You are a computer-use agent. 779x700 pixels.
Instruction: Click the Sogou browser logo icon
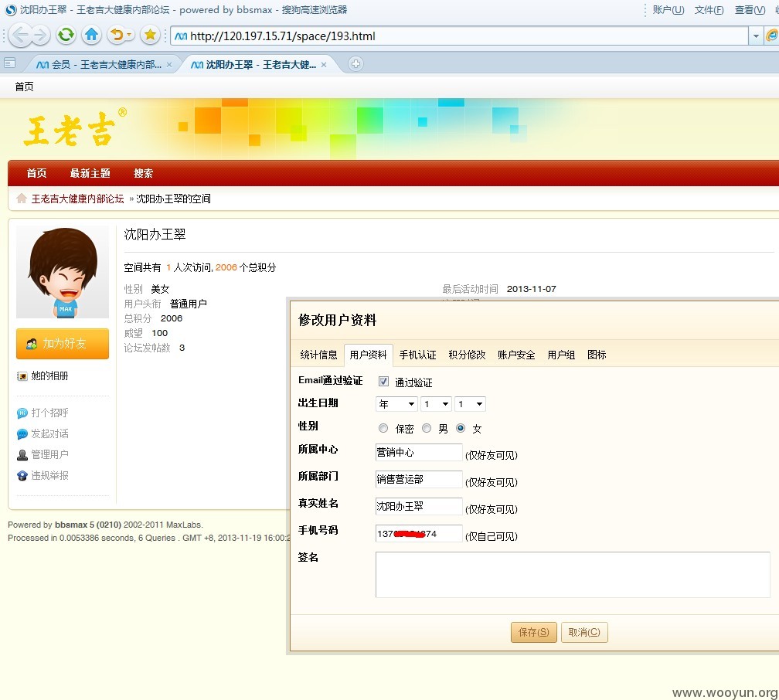[x=11, y=10]
